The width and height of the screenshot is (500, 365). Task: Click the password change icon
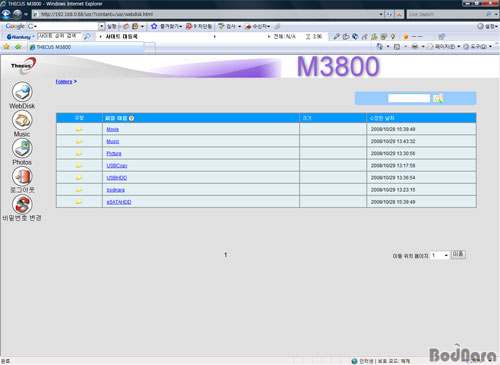22,204
